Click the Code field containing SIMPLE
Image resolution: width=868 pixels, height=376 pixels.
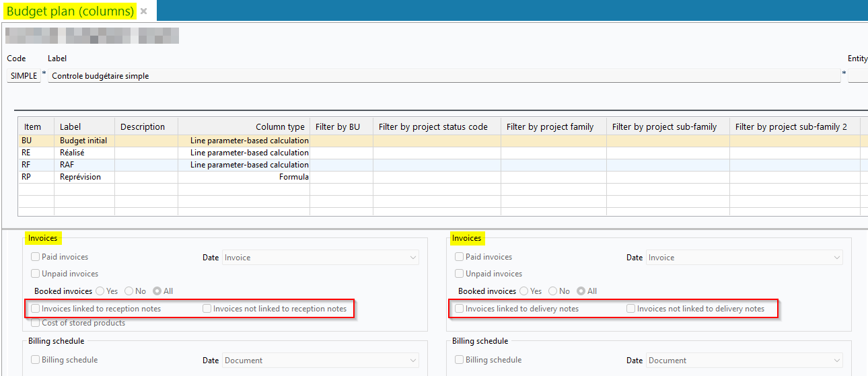pyautogui.click(x=24, y=76)
